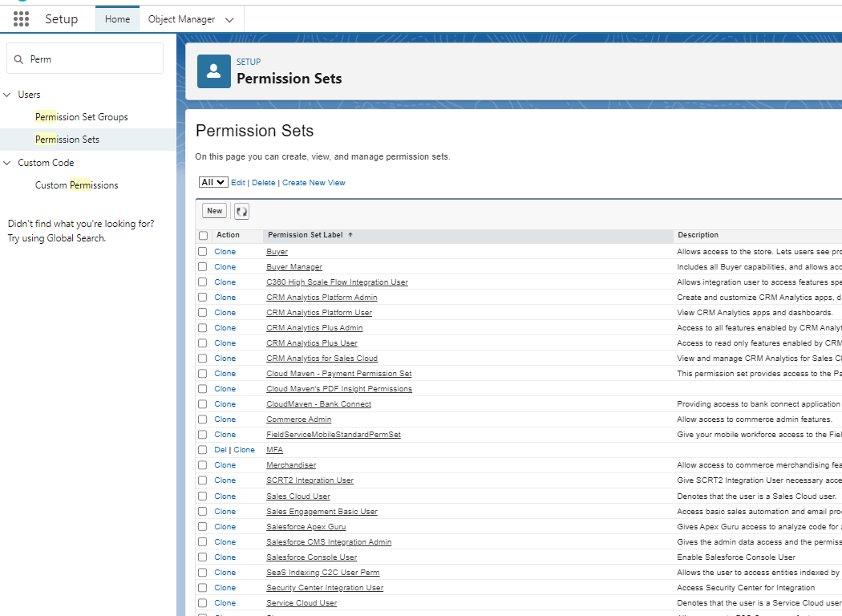This screenshot has height=616, width=842.
Task: Click the search magnifier icon in Quick Find
Action: click(18, 59)
